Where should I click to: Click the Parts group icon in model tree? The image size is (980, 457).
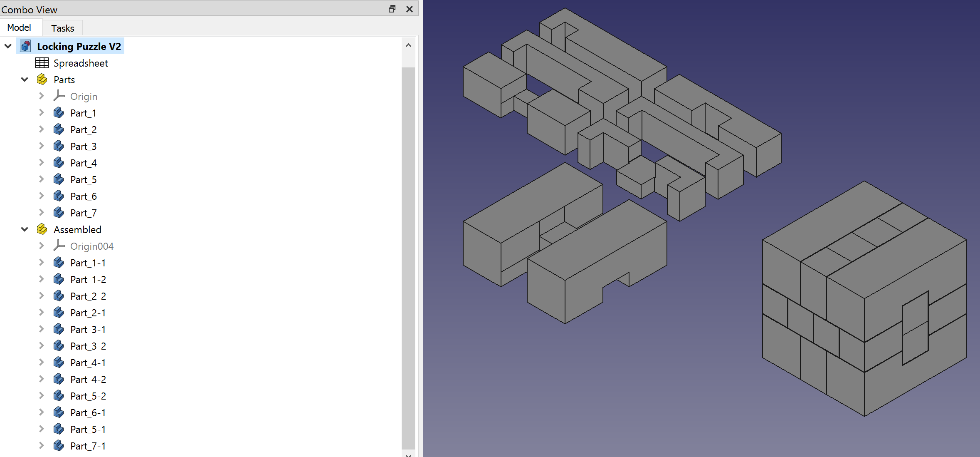[42, 79]
